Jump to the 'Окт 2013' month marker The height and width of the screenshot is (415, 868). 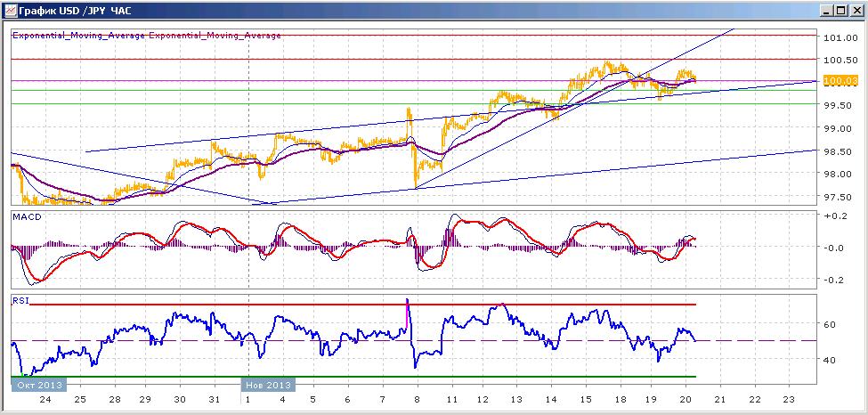click(39, 385)
